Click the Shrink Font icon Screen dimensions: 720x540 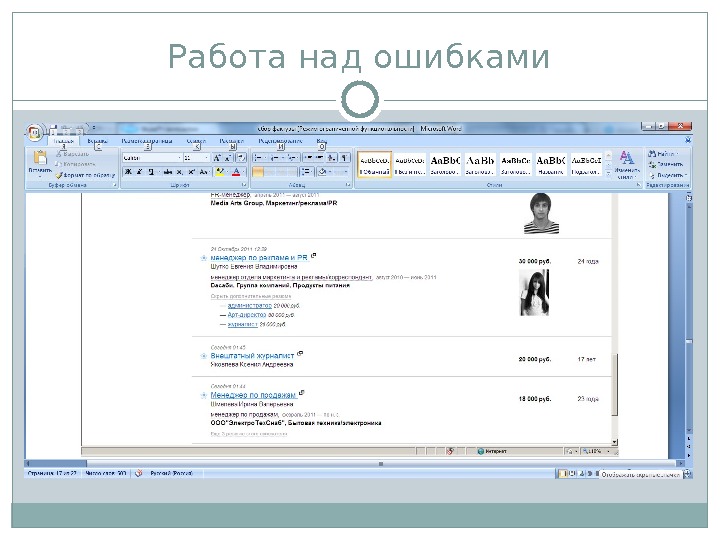pyautogui.click(x=228, y=158)
